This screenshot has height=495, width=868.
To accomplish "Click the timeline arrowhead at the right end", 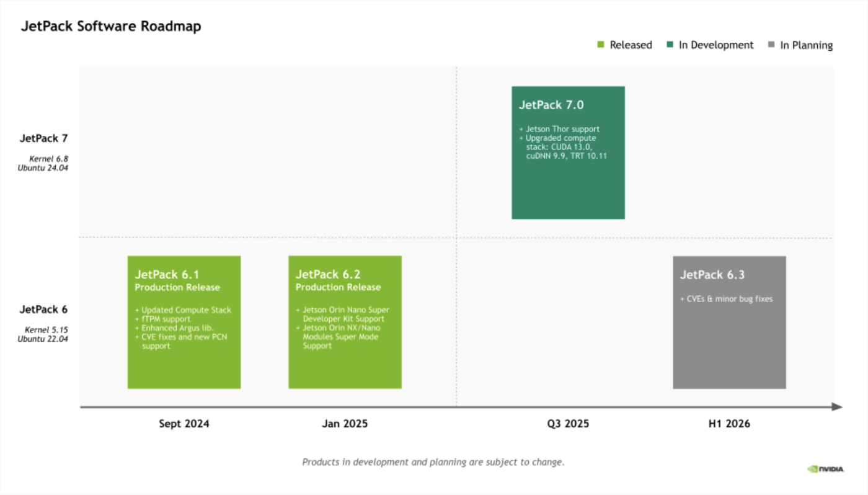I will tap(837, 407).
